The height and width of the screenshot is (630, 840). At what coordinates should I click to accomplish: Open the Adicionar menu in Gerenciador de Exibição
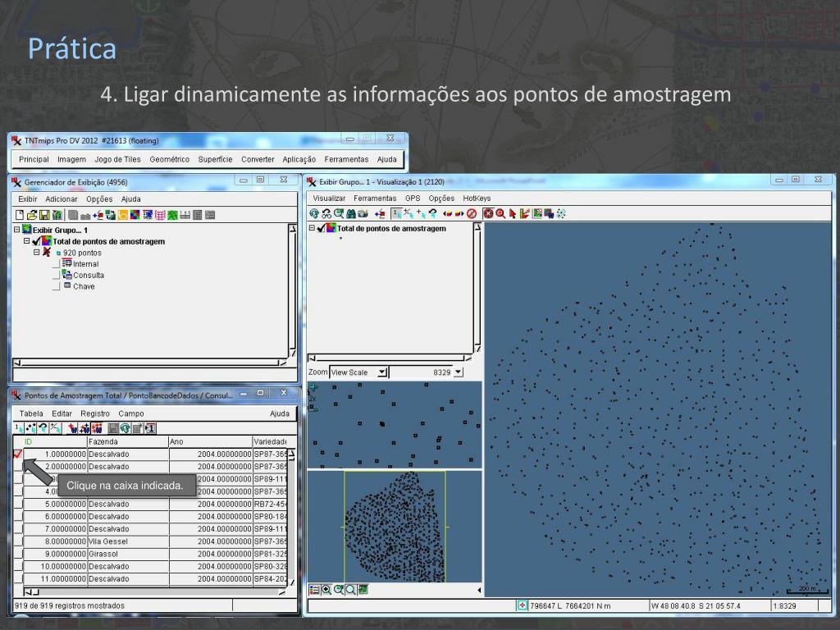(62, 199)
